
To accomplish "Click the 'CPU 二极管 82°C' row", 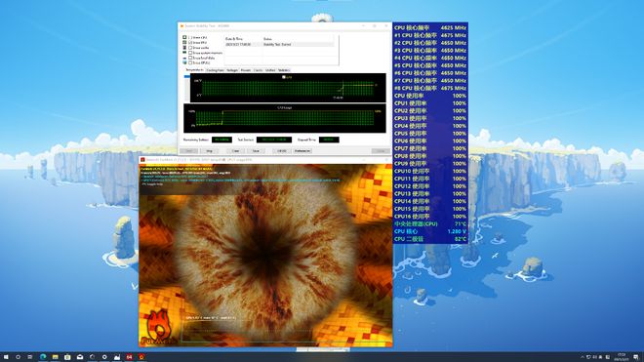I will [x=430, y=239].
